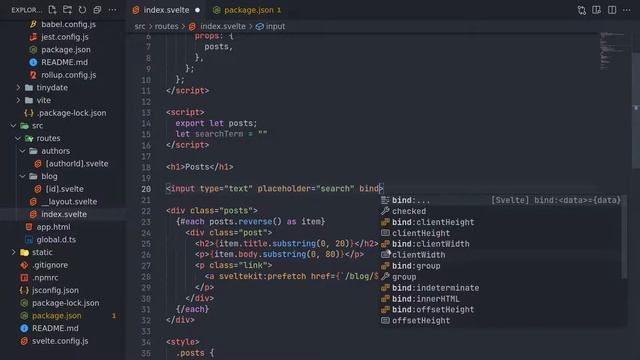Select bind:offsetHeight suggestion
This screenshot has height=360, width=640.
(x=501, y=309)
